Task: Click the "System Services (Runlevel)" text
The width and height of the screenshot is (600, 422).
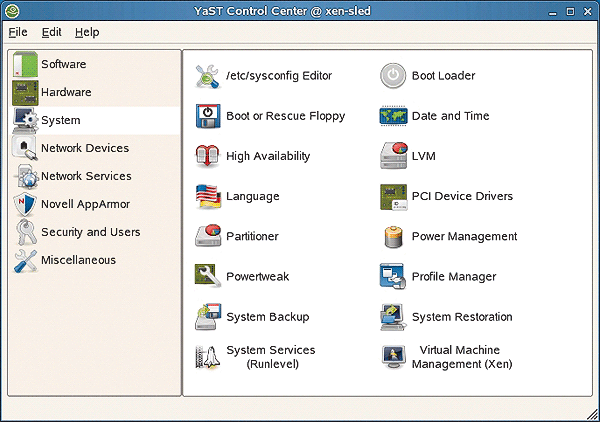Action: tap(271, 357)
